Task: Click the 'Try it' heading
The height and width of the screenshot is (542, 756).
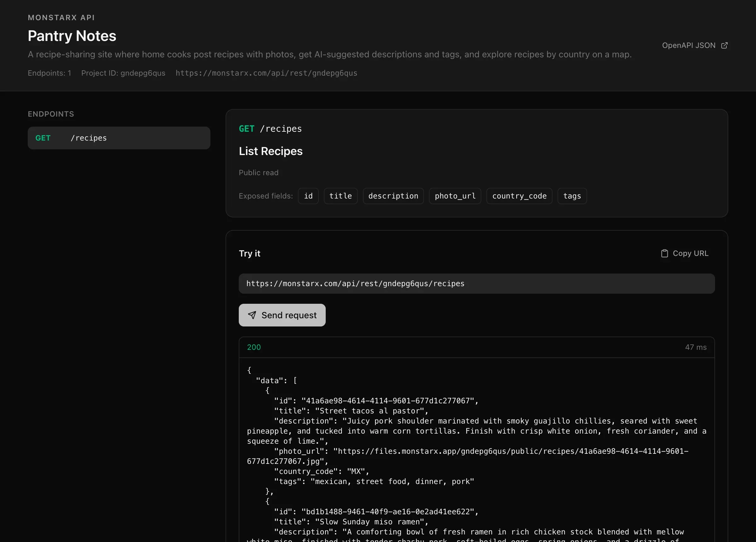Action: tap(250, 253)
